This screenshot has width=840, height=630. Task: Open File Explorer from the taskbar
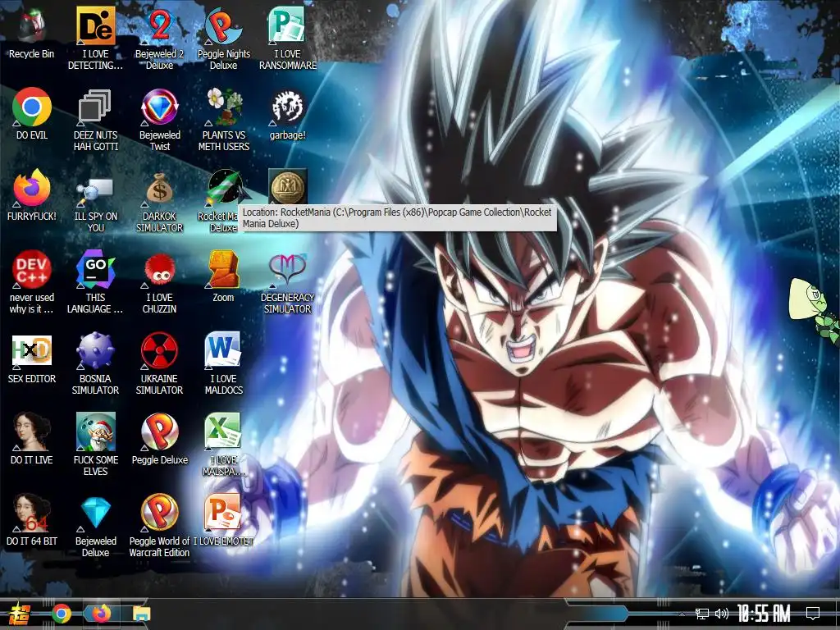[142, 614]
